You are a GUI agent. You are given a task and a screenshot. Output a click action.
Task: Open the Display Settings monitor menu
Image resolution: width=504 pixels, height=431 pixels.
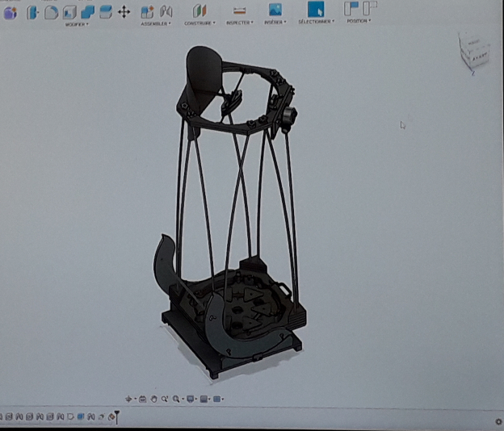coord(191,399)
